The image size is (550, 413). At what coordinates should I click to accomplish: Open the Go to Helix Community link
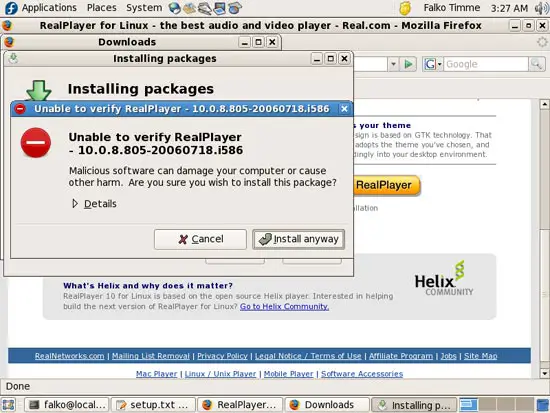coord(284,306)
